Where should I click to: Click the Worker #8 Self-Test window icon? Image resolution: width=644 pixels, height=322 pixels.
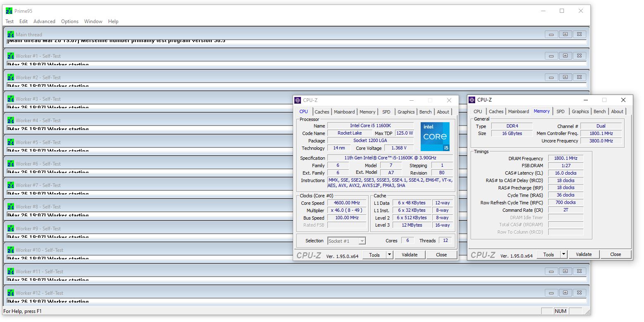click(11, 207)
